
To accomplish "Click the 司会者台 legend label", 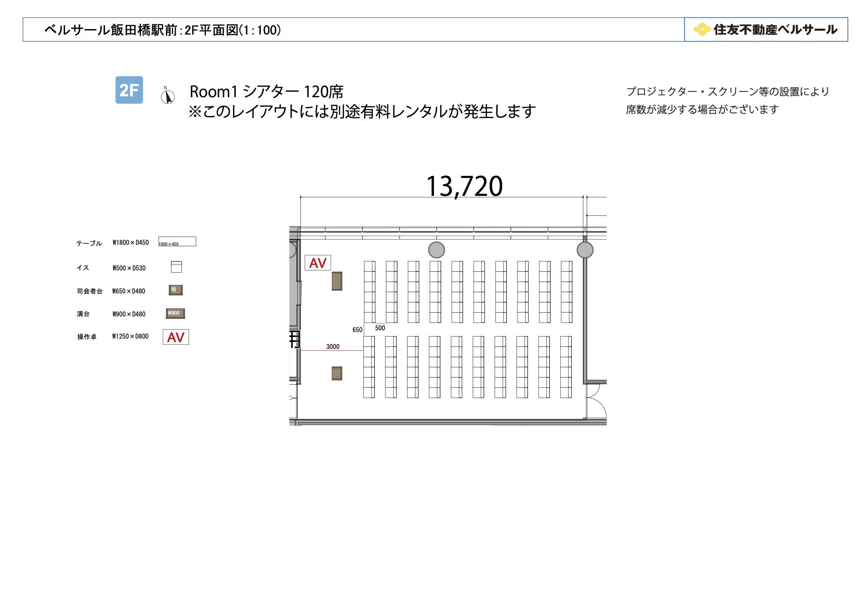I will [90, 291].
